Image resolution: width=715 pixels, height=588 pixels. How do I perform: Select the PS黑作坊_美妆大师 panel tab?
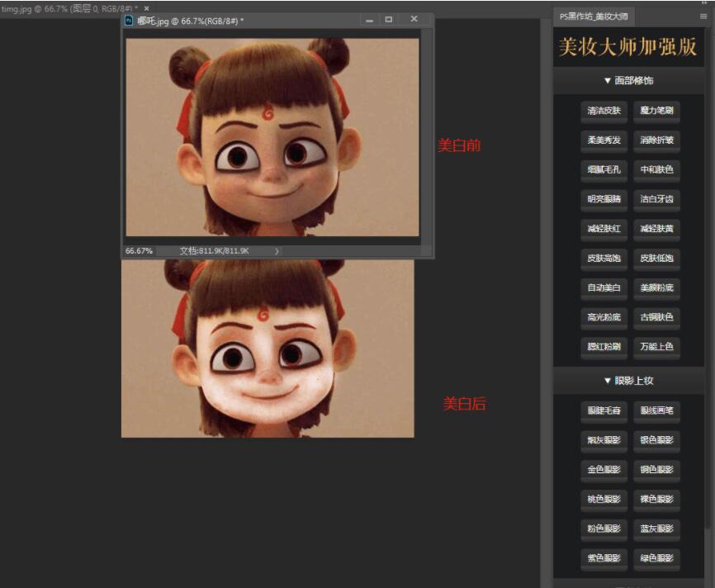coord(594,16)
